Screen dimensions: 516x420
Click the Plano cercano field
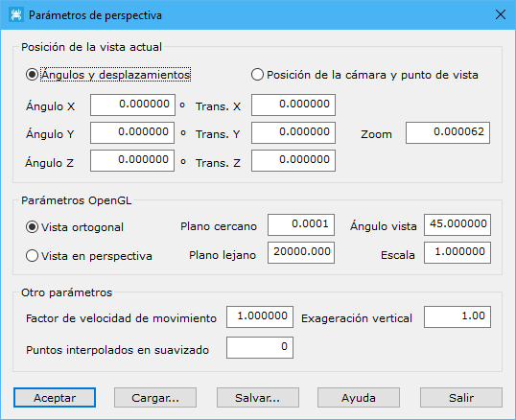pos(301,224)
